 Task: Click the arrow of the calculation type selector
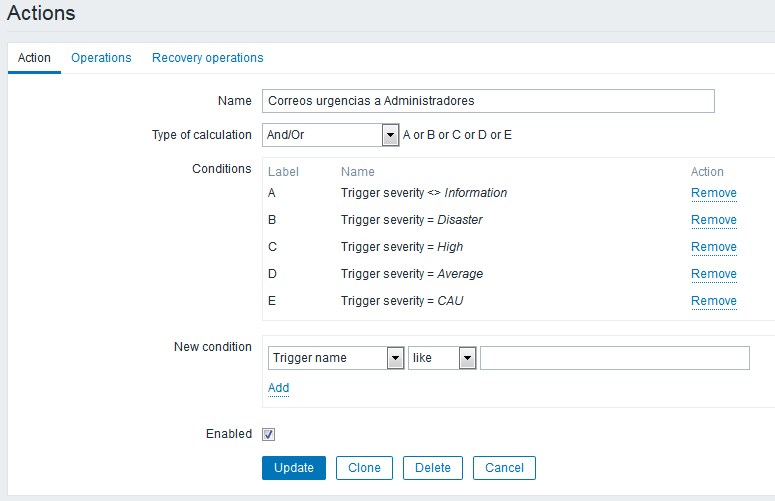pos(390,134)
